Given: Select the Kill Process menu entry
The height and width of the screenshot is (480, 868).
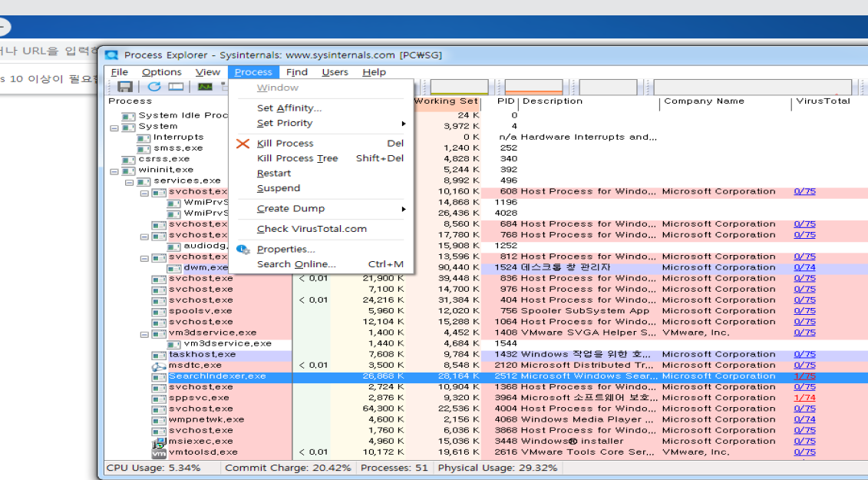Looking at the screenshot, I should [x=321, y=143].
